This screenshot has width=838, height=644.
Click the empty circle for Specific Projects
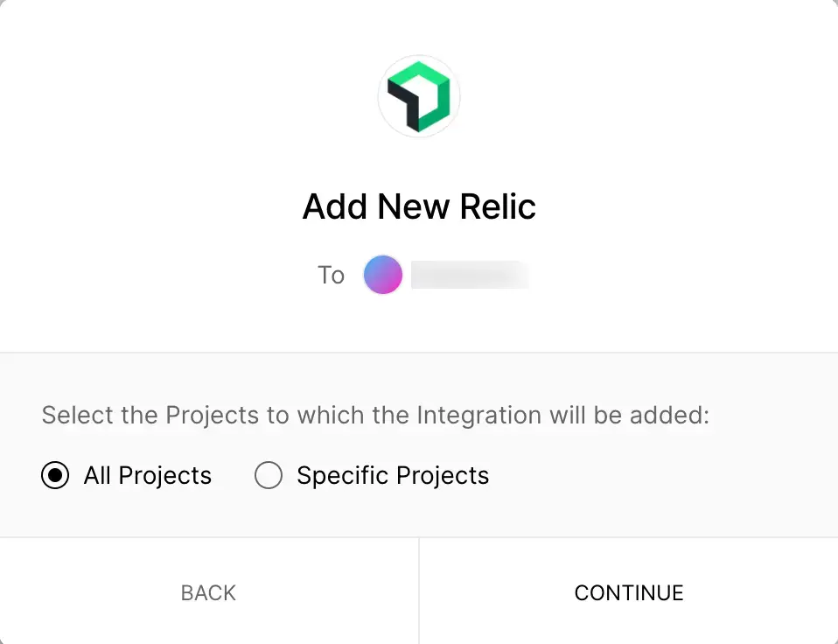[x=269, y=476]
